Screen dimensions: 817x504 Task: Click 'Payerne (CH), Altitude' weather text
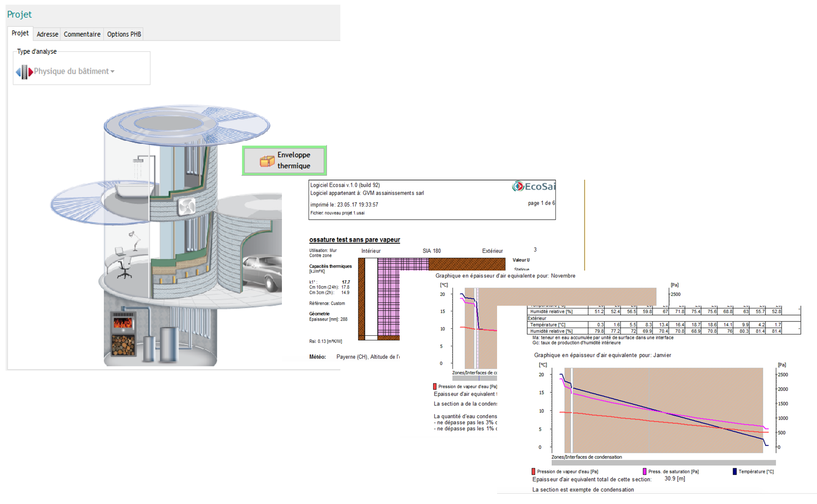368,357
